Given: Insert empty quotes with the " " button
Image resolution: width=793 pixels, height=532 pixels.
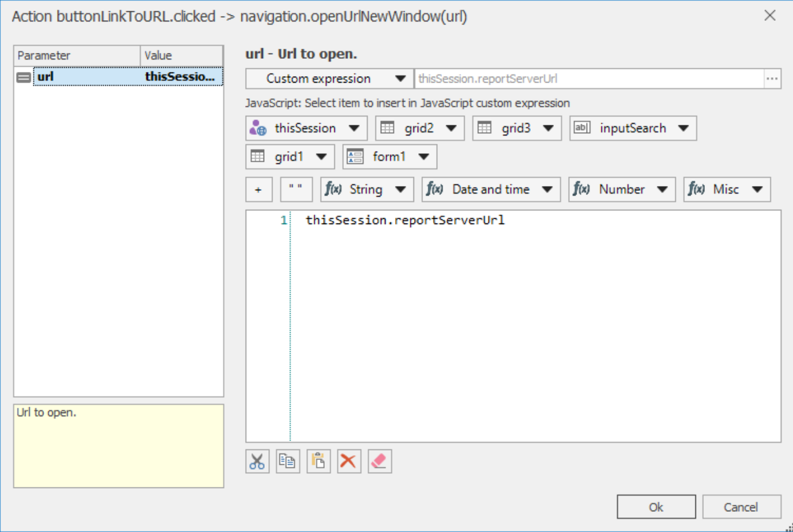Looking at the screenshot, I should coord(296,190).
